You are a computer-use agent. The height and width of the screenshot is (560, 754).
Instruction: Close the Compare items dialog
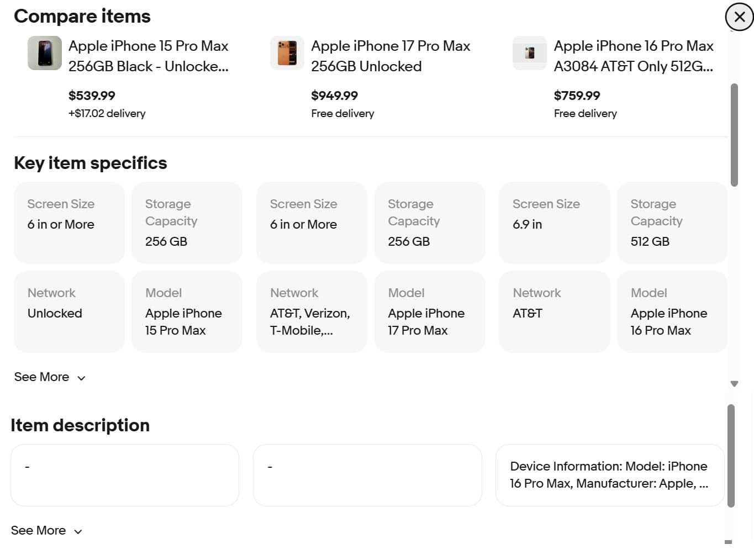tap(739, 17)
